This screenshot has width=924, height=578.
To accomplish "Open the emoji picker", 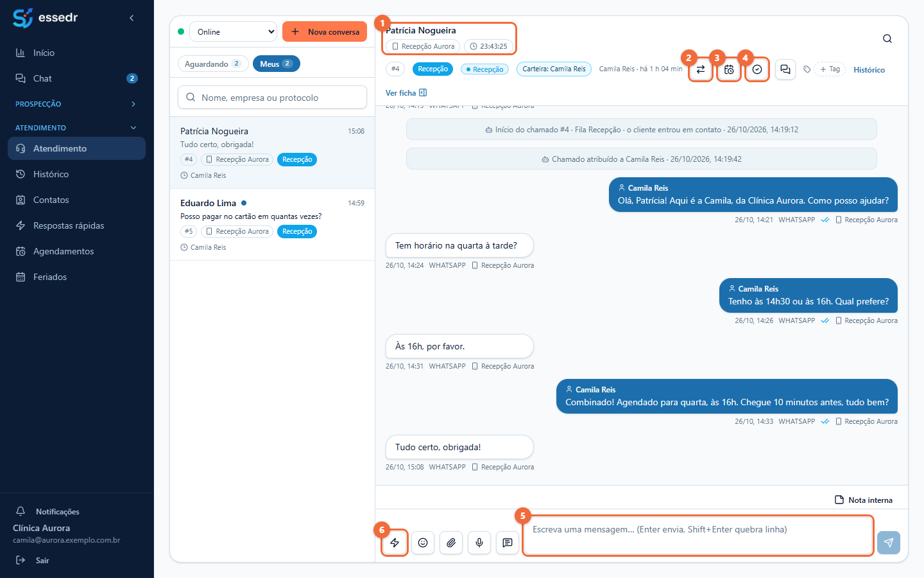I will 423,543.
